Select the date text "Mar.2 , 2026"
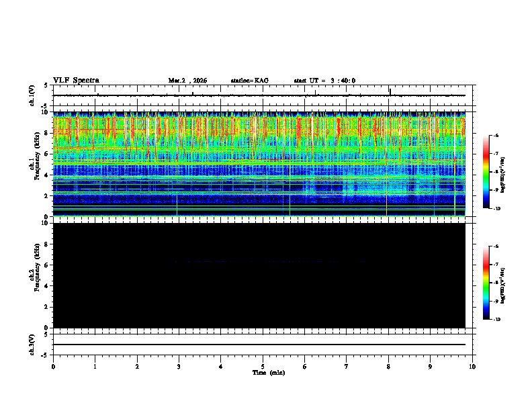532x411 pixels. click(187, 81)
